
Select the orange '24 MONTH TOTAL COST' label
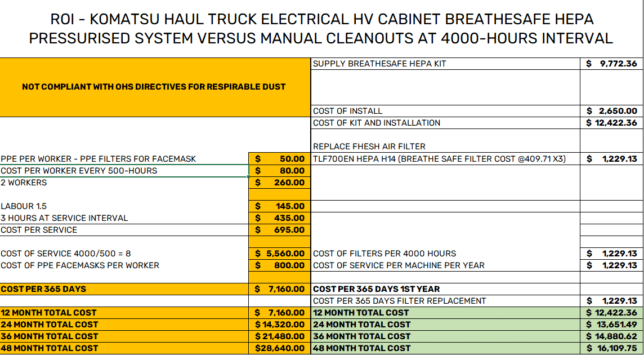click(124, 325)
